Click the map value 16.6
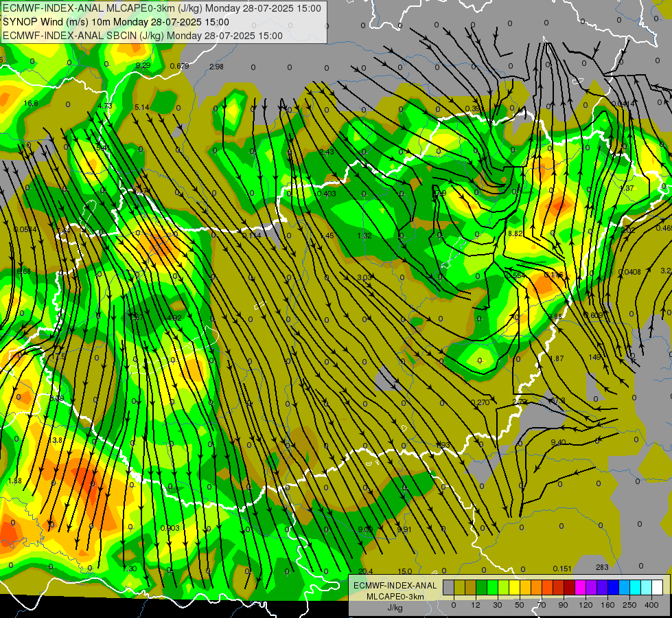672x618 pixels. click(x=31, y=104)
